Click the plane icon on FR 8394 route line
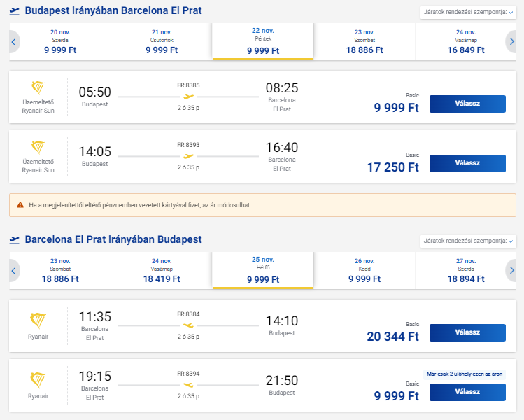 (188, 385)
